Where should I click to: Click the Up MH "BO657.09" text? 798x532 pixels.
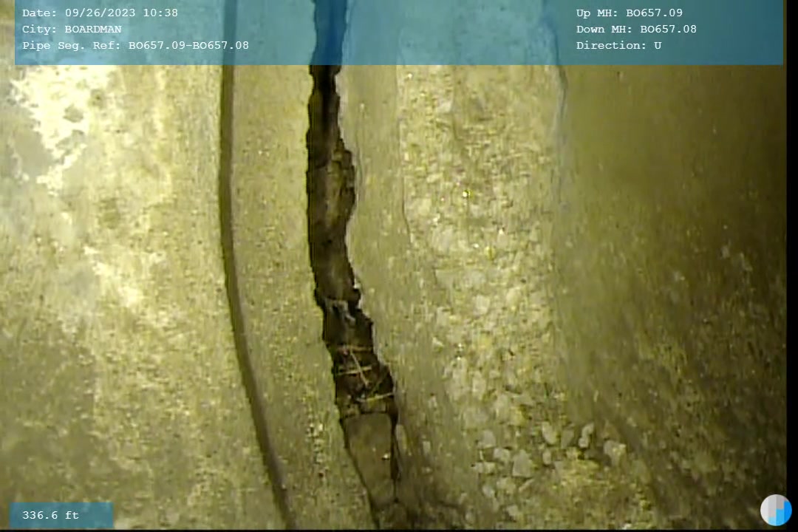654,13
